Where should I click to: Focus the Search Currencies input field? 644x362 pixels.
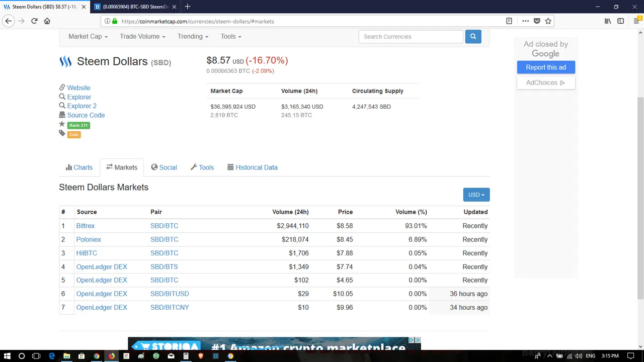click(x=411, y=37)
